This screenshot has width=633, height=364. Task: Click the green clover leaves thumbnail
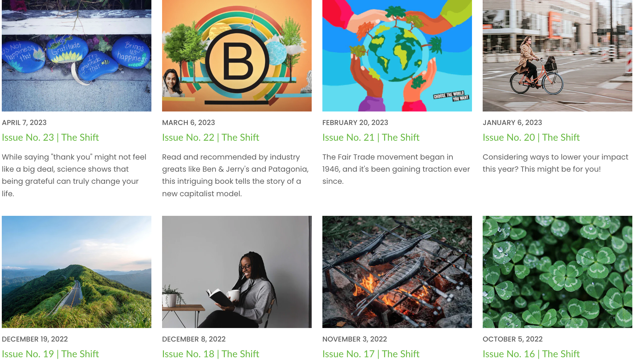pyautogui.click(x=557, y=272)
